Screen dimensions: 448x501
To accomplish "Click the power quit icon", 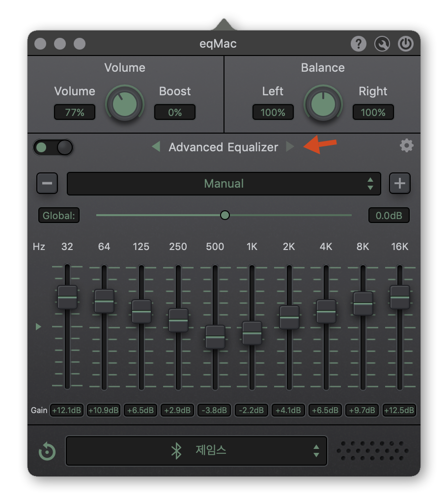I will (405, 44).
